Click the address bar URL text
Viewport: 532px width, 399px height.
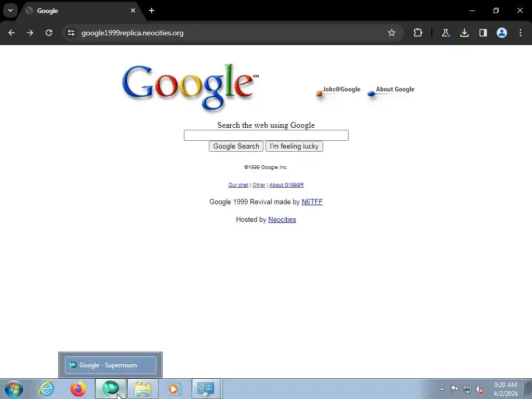pos(132,33)
